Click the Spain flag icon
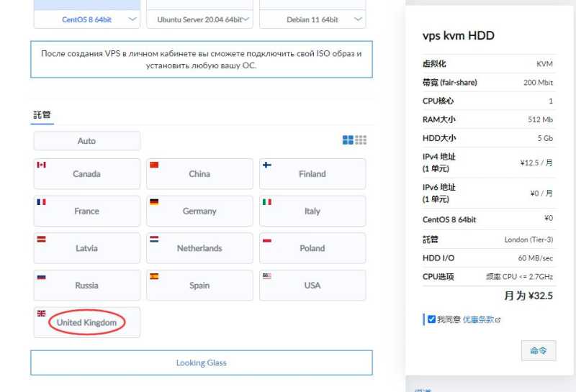The width and height of the screenshot is (576, 392). (154, 276)
